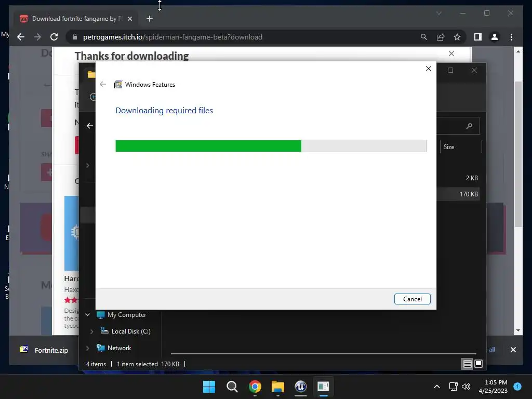The image size is (532, 399).
Task: Close the Download fortnite fangame tab
Action: [129, 19]
